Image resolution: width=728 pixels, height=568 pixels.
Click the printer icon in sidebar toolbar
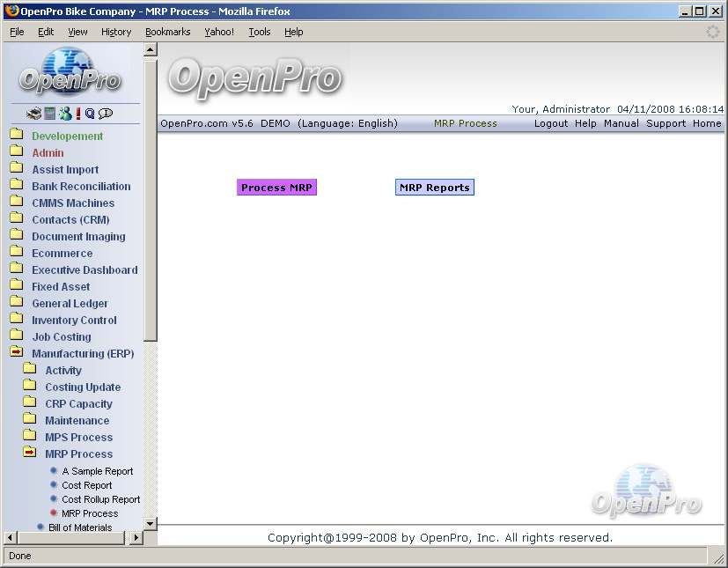33,114
